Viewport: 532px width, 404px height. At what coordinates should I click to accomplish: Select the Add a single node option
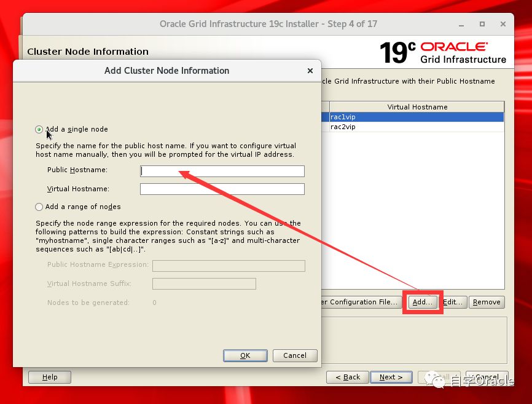(39, 129)
